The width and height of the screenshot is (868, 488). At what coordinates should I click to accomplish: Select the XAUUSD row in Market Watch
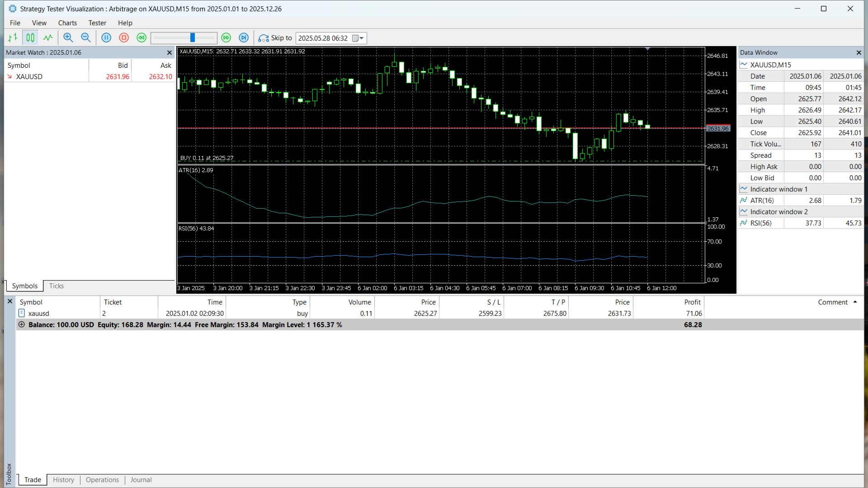click(x=29, y=77)
